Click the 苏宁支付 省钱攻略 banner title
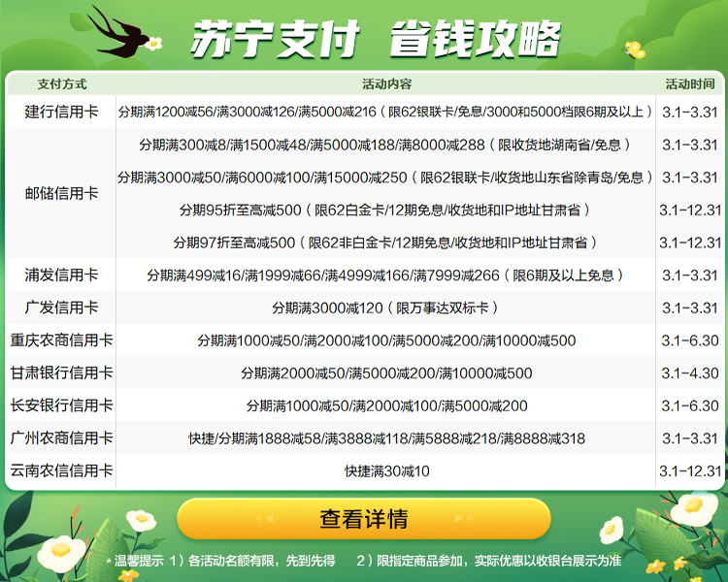 coord(375,39)
